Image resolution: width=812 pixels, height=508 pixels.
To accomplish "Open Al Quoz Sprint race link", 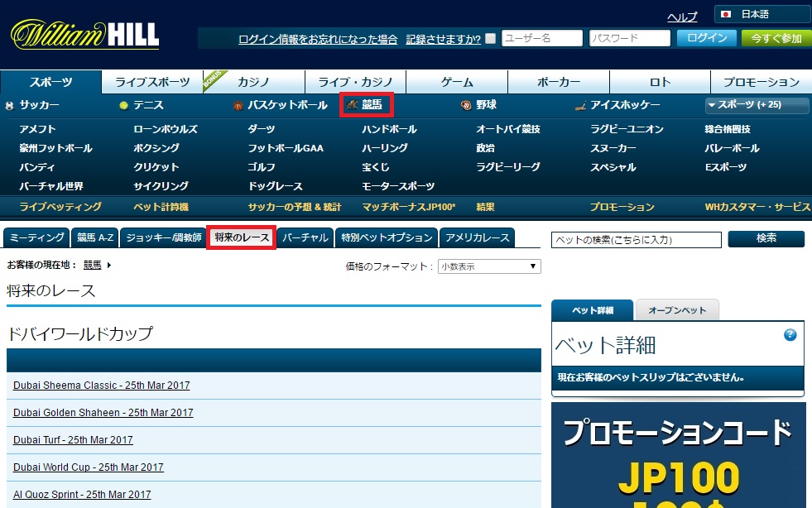I will [x=82, y=495].
